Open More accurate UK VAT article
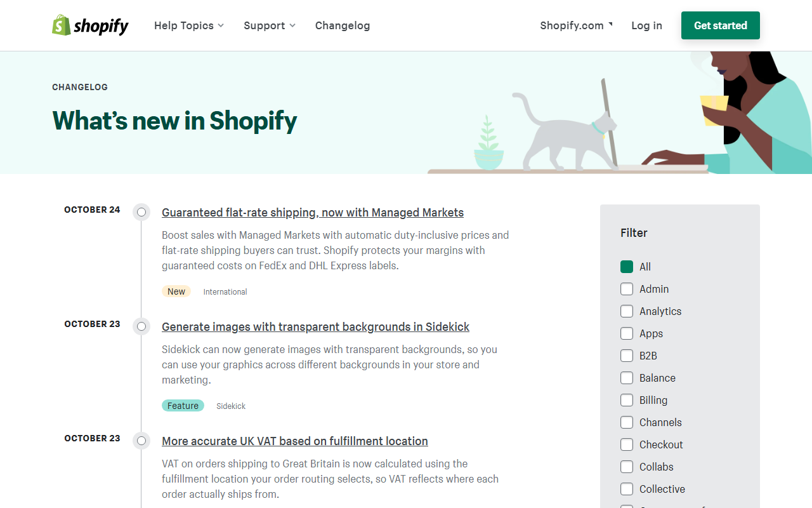812x508 pixels. pos(295,441)
